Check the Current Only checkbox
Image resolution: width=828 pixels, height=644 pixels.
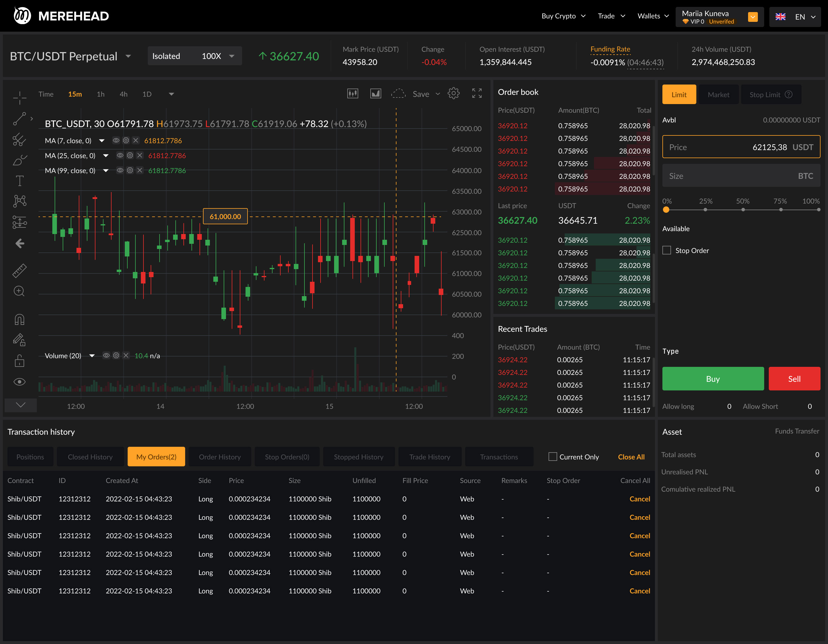553,457
